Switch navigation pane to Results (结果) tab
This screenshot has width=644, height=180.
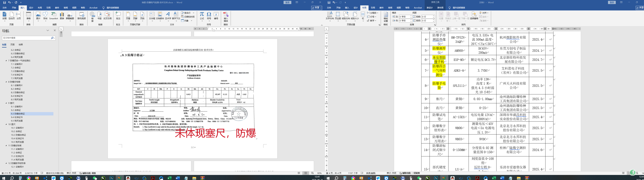tap(21, 45)
